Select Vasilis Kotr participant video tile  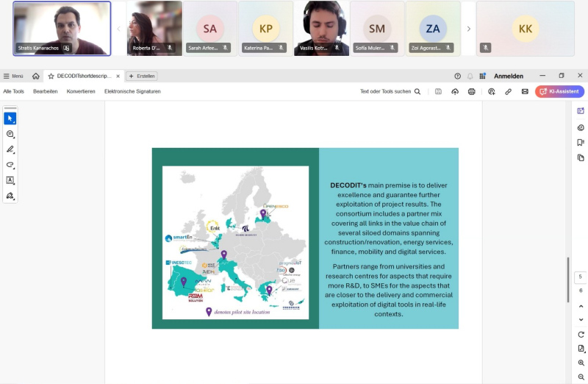(321, 29)
